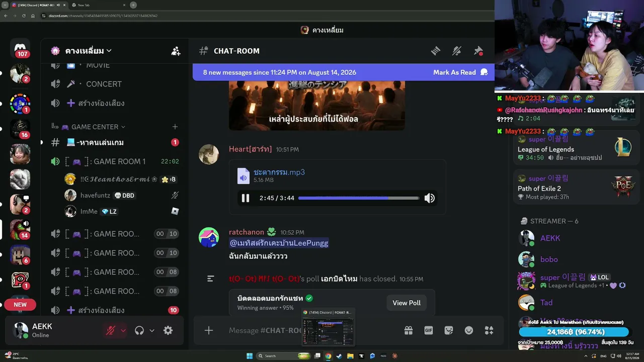Open Discord direct messages home icon

coord(20,48)
